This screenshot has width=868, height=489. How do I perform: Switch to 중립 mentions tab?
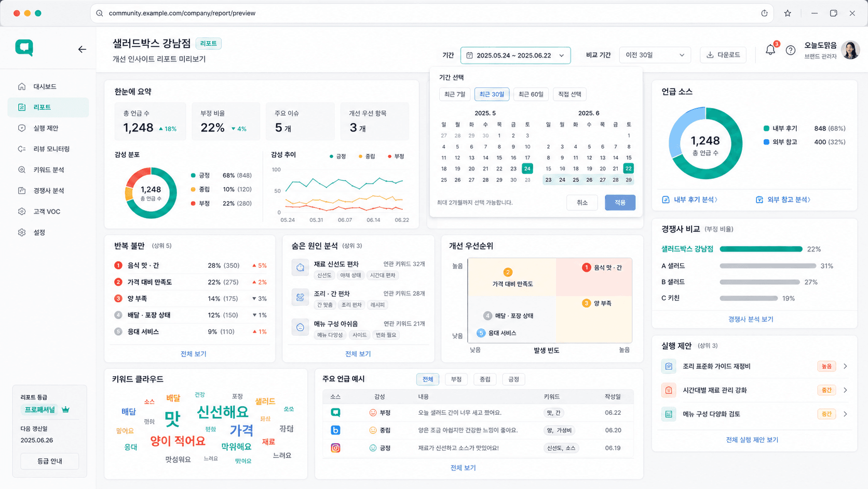click(485, 379)
